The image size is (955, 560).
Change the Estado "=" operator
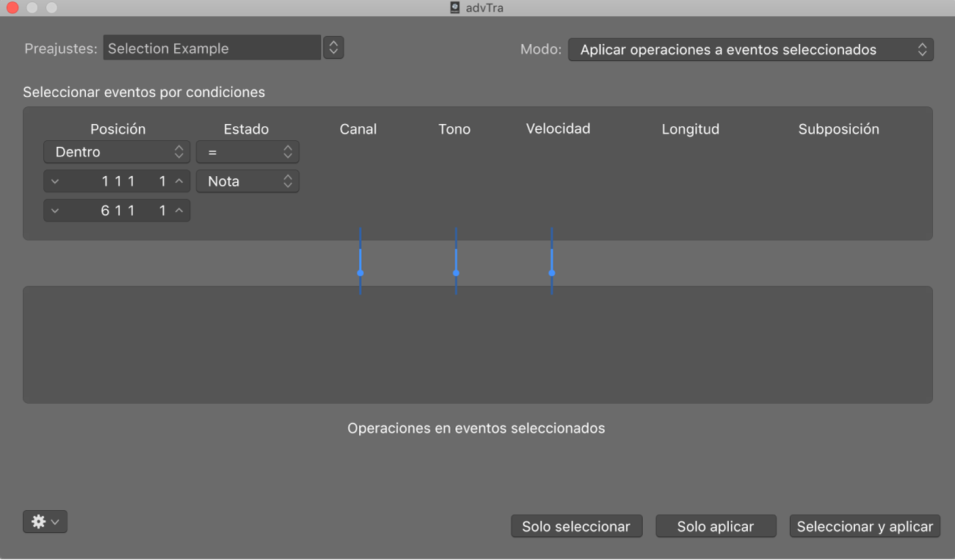click(247, 152)
